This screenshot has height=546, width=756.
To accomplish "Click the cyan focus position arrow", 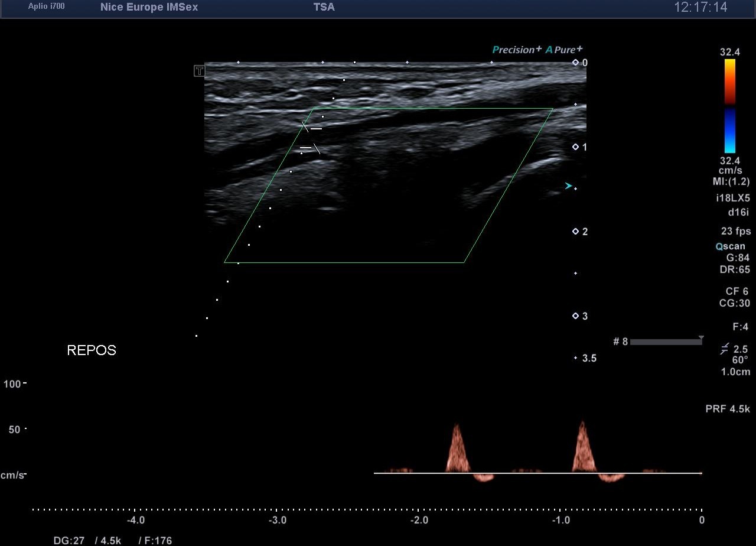I will [568, 186].
